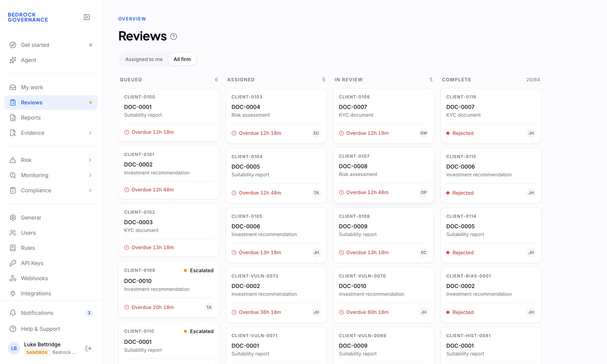Click the Escalated status on CLIENT-0110

tap(198, 331)
